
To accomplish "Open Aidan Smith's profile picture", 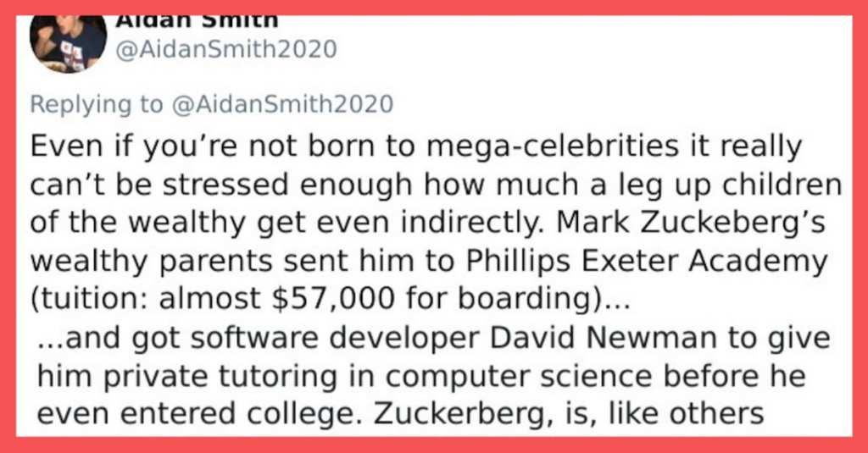I will click(x=68, y=44).
